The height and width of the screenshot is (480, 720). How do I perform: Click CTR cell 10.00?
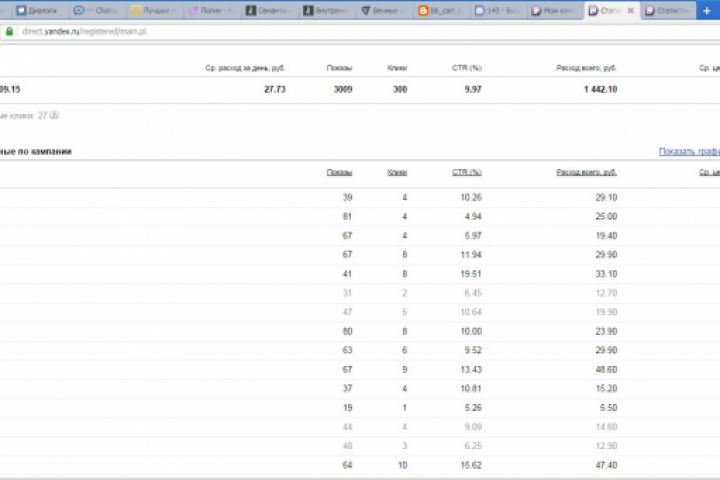coord(471,331)
